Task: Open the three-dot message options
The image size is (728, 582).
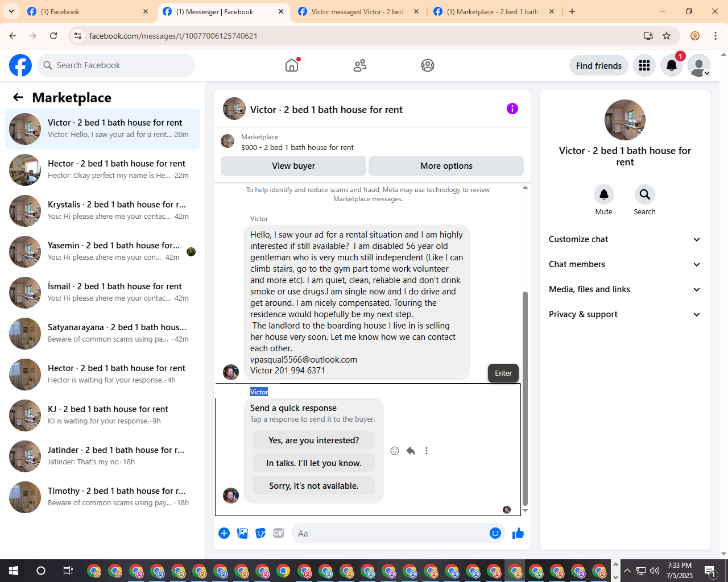Action: click(x=427, y=451)
